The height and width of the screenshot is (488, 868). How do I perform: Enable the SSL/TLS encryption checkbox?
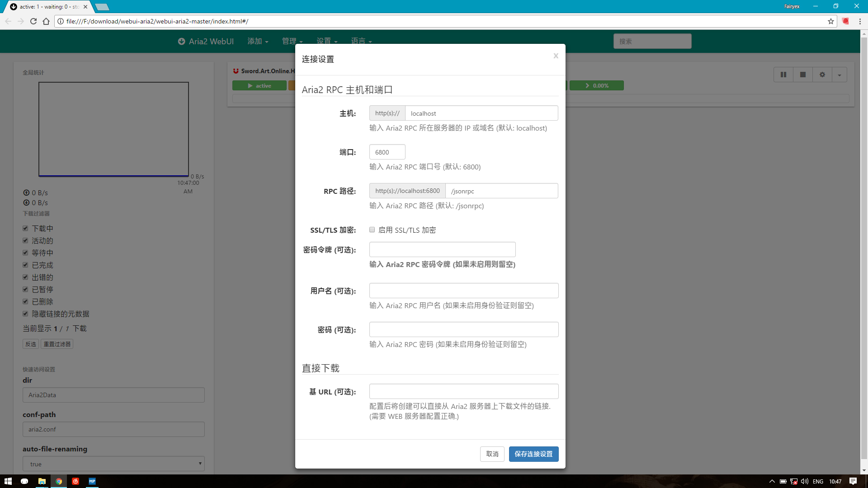(372, 230)
